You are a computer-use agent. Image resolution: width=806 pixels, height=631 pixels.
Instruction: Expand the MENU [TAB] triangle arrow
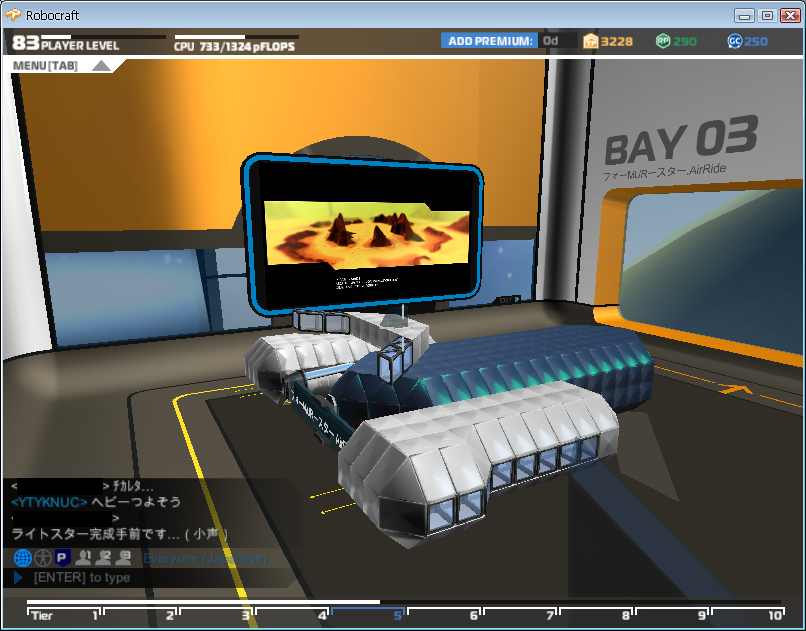click(x=102, y=66)
